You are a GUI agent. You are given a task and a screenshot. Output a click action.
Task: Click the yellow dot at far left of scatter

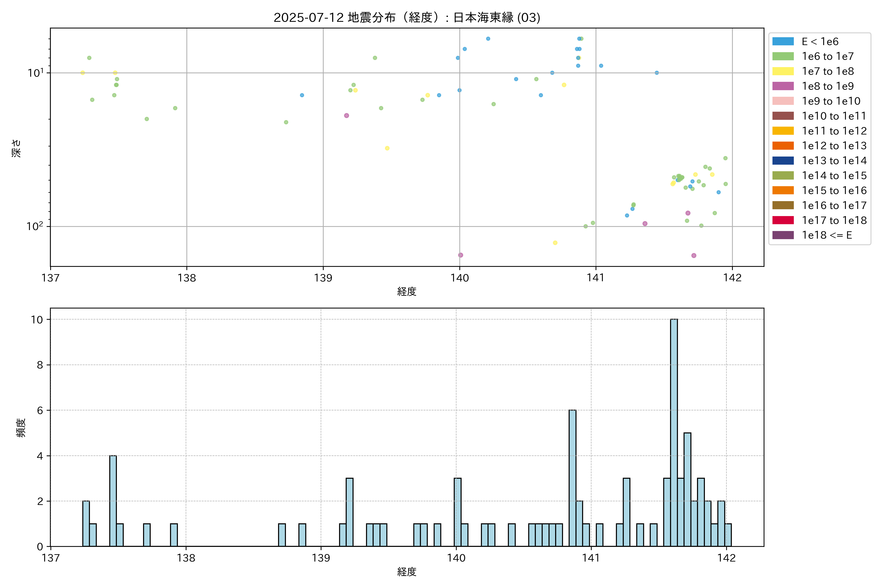click(x=83, y=73)
